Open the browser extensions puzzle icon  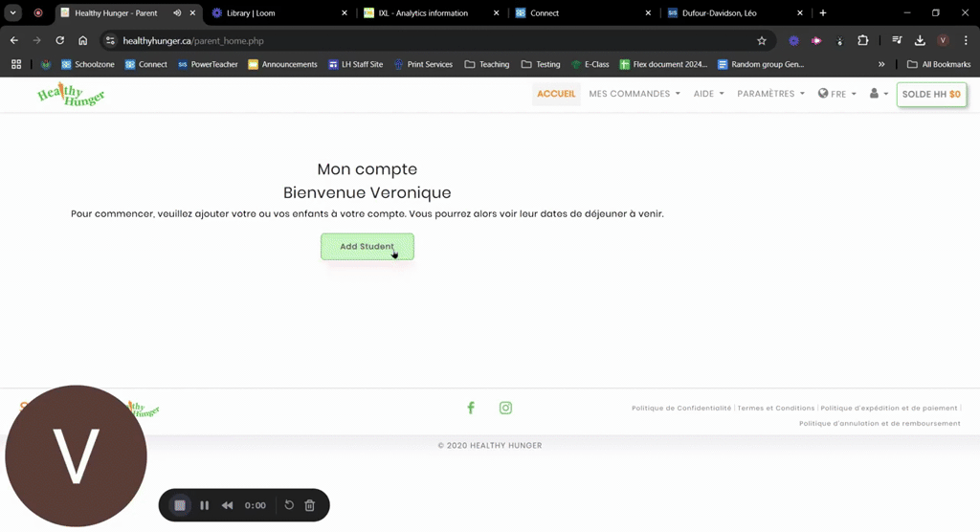[862, 40]
